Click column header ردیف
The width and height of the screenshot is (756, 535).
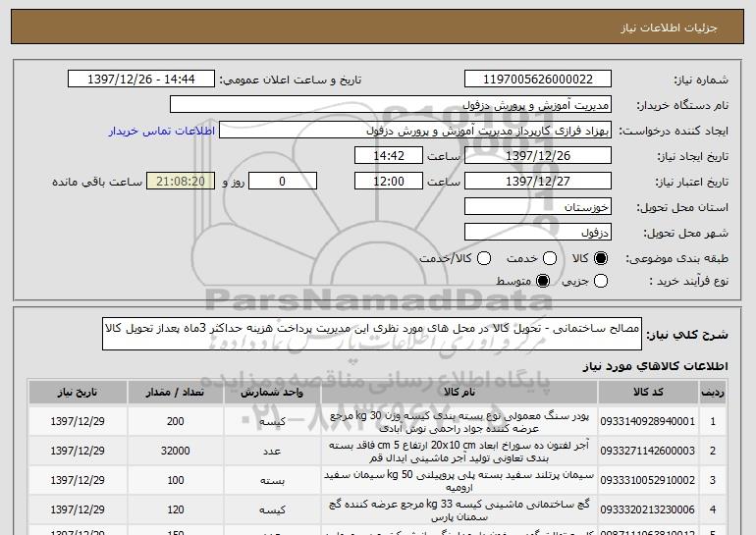[713, 393]
